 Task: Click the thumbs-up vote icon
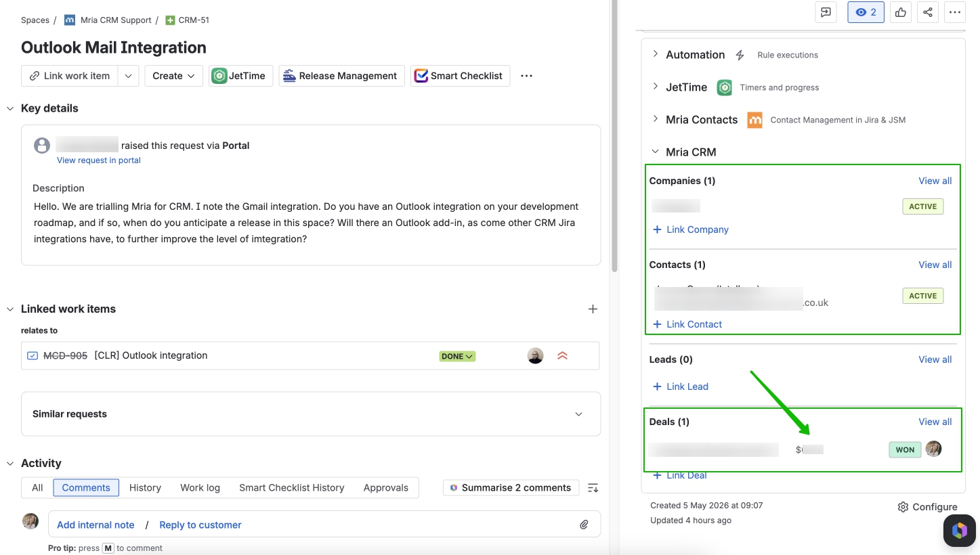pyautogui.click(x=900, y=12)
